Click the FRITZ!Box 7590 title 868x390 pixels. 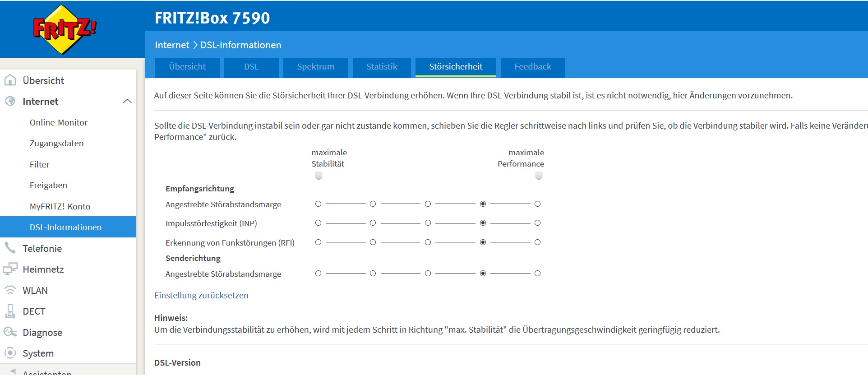click(x=212, y=18)
